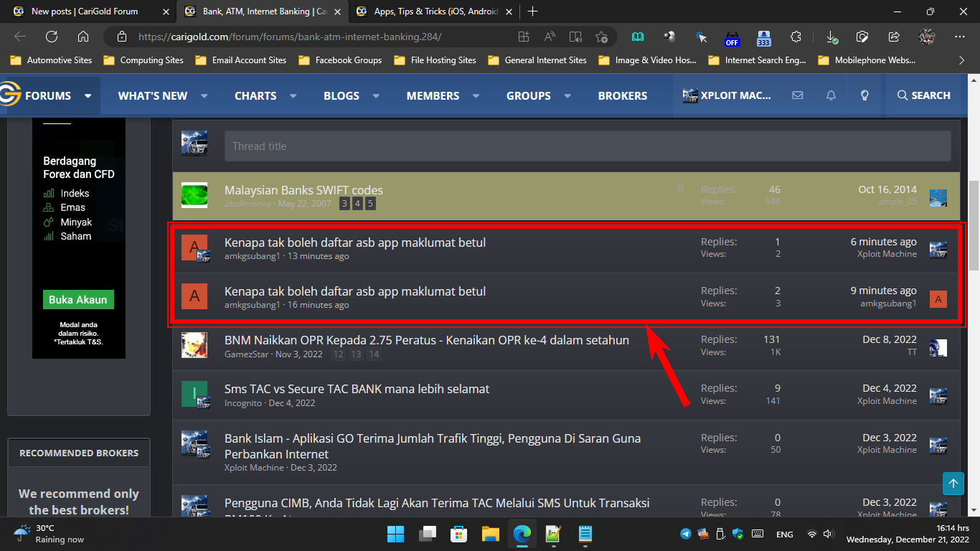Open the Automotive Sites bookmark folder

pyautogui.click(x=51, y=60)
